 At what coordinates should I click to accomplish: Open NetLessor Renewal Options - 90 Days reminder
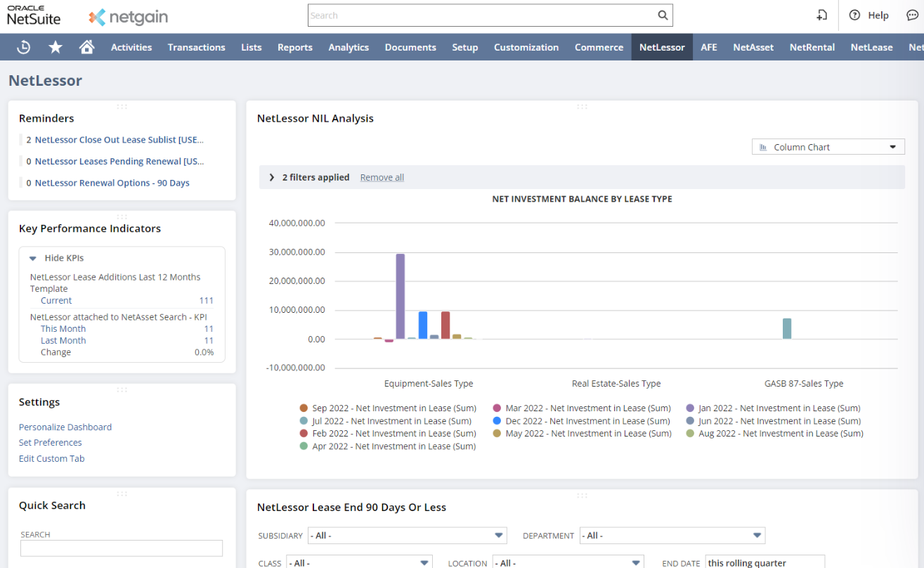click(112, 183)
